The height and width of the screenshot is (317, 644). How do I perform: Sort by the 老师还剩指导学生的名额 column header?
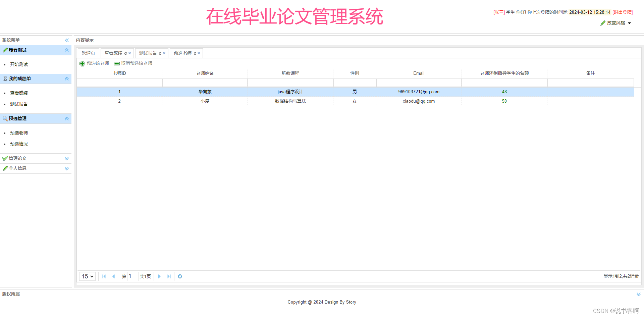(504, 73)
